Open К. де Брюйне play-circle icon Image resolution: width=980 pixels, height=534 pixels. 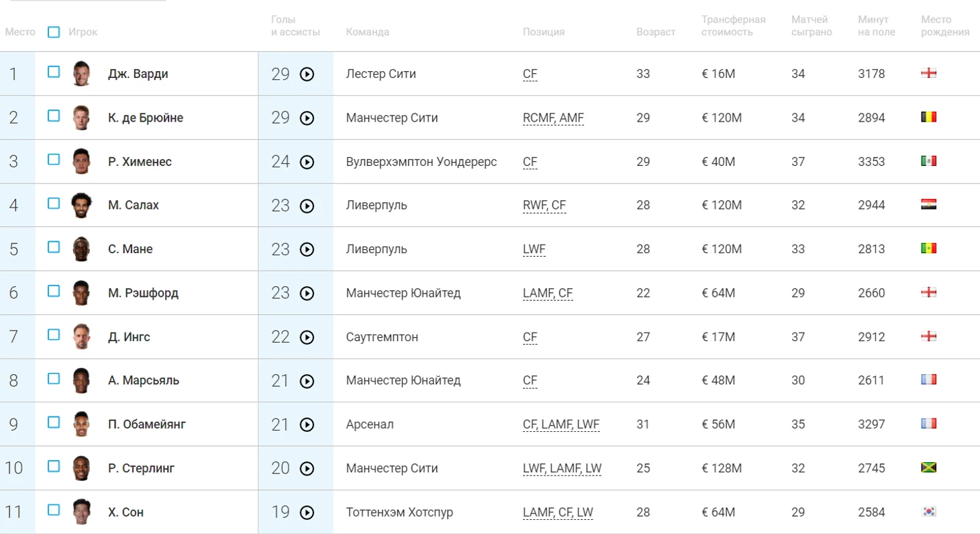307,118
